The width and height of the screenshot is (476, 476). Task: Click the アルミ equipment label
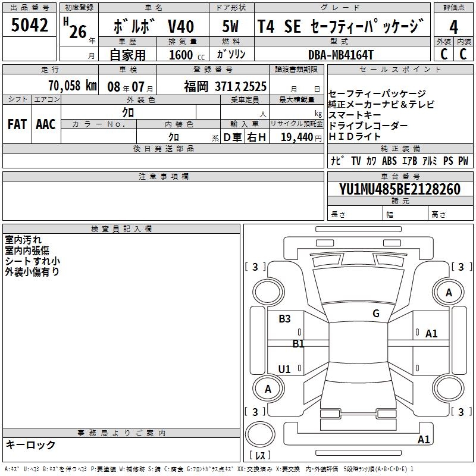[430, 161]
